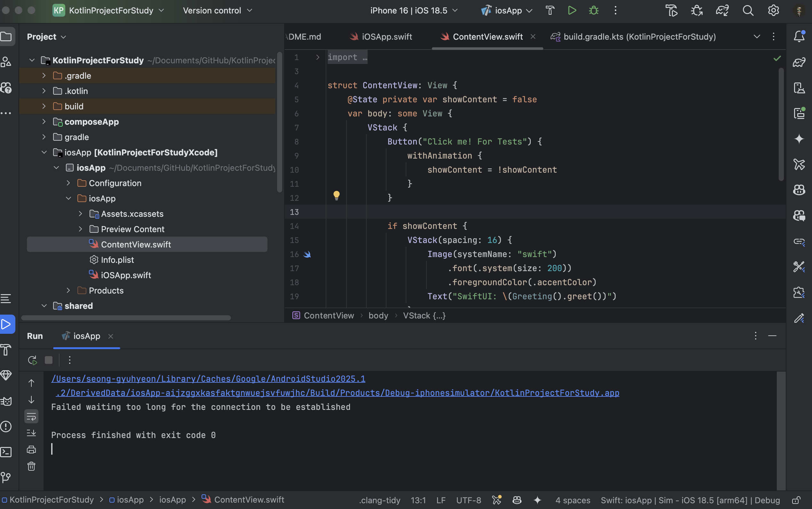This screenshot has height=509, width=812.
Task: Open the Notifications bell icon
Action: click(x=799, y=36)
